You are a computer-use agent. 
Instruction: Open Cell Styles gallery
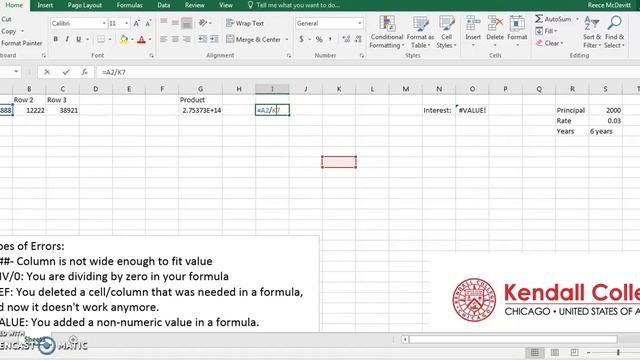pos(446,32)
